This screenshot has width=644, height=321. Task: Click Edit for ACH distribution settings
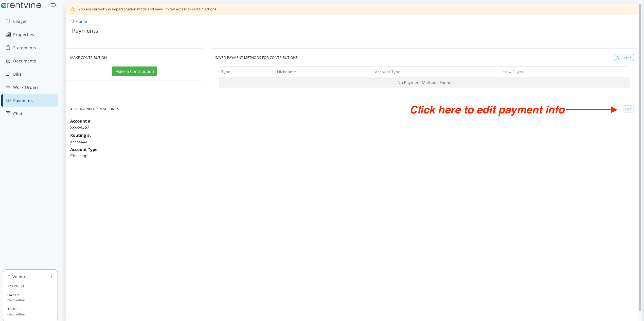628,109
